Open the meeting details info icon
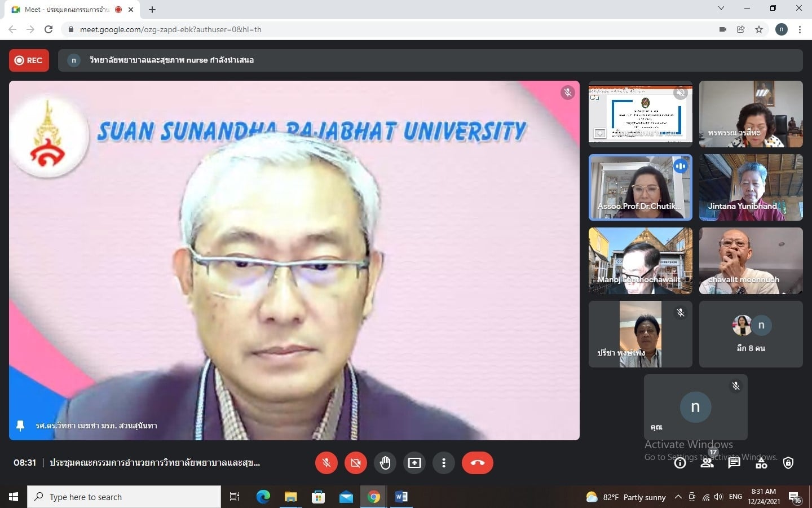 [680, 463]
